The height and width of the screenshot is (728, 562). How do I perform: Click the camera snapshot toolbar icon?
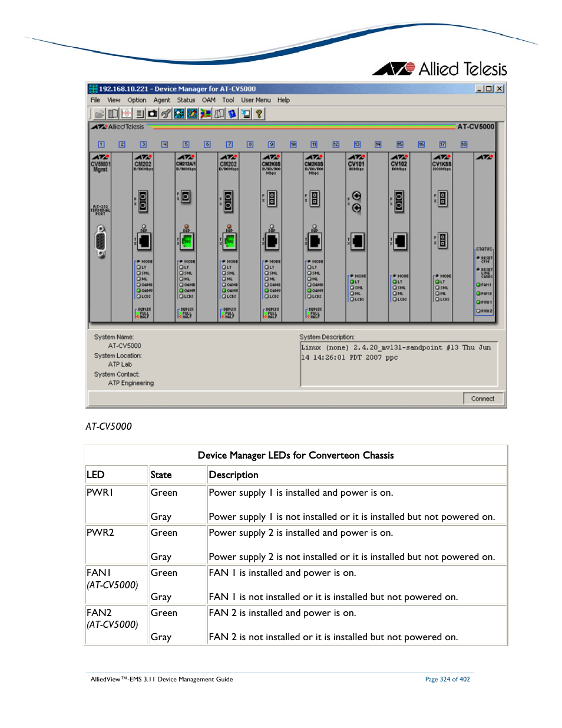click(153, 114)
